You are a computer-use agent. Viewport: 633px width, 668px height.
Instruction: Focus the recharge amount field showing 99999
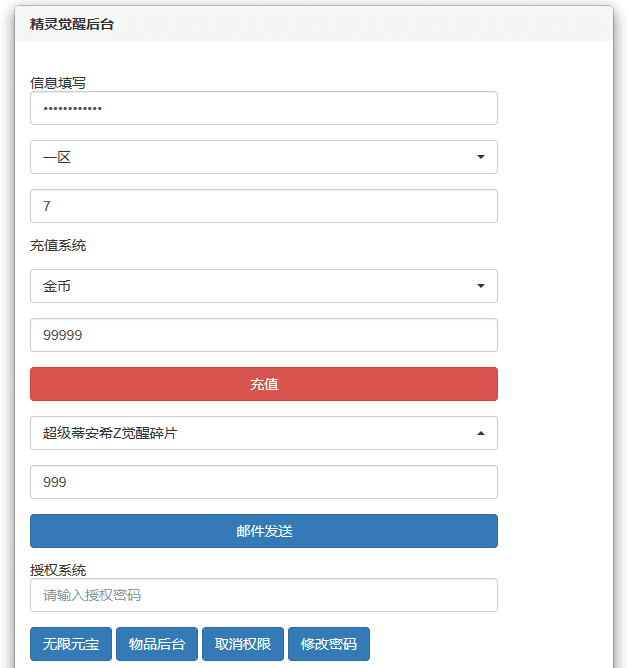[x=263, y=335]
